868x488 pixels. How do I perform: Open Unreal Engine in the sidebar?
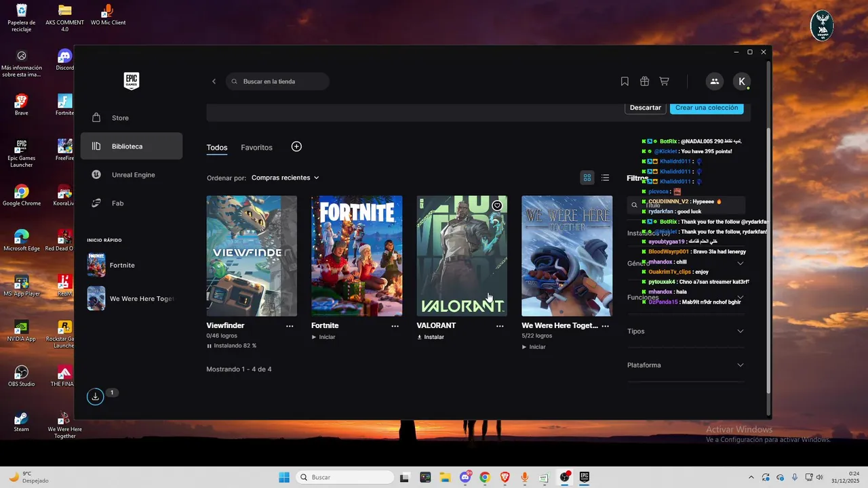point(132,175)
